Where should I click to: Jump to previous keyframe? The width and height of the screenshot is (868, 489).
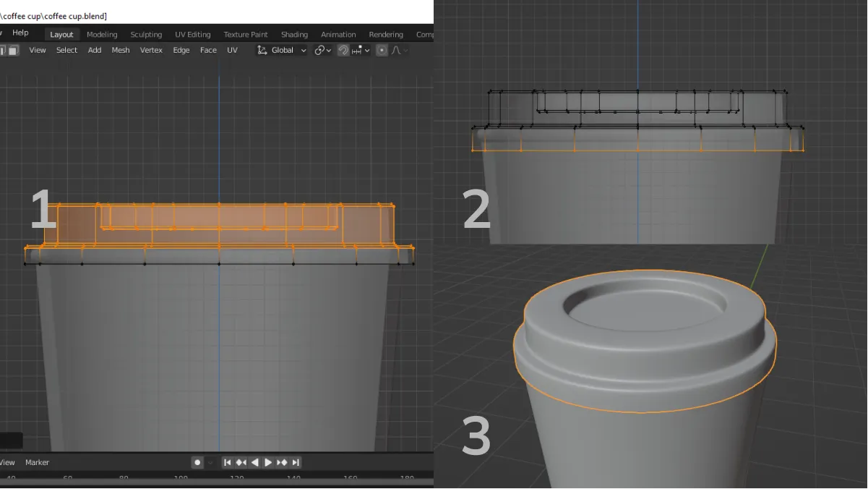241,463
